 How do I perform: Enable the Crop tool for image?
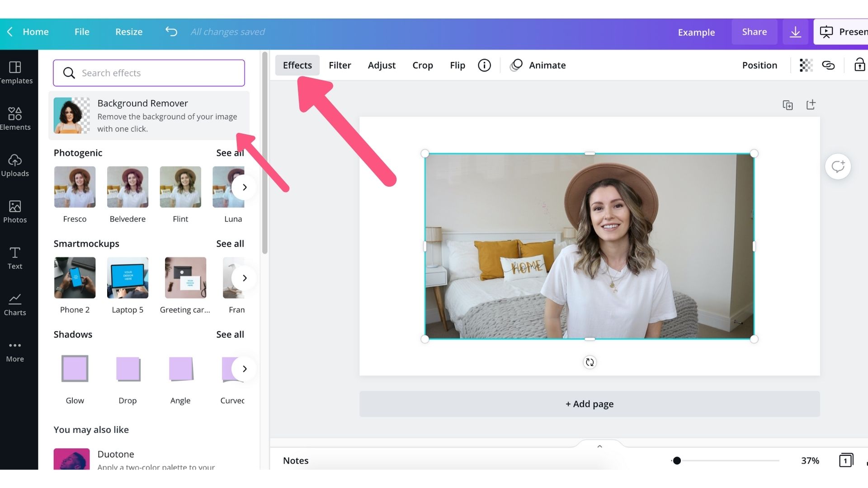pyautogui.click(x=423, y=64)
